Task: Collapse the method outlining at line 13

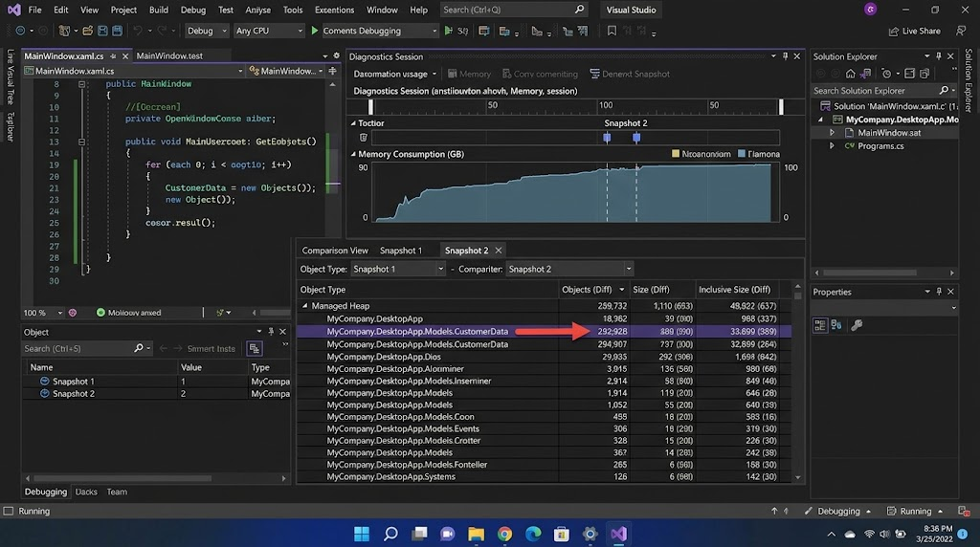Action: [81, 142]
